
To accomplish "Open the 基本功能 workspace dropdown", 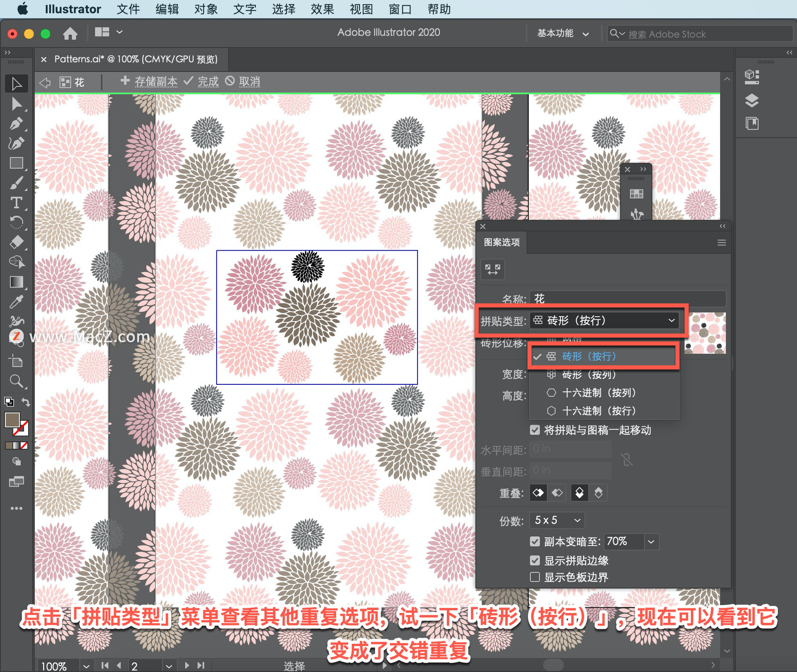I will coord(563,34).
